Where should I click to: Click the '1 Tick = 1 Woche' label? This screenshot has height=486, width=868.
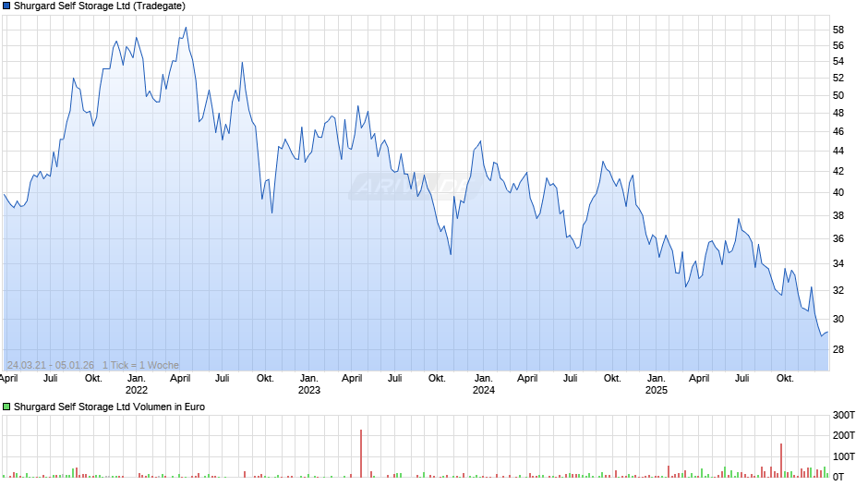point(140,365)
